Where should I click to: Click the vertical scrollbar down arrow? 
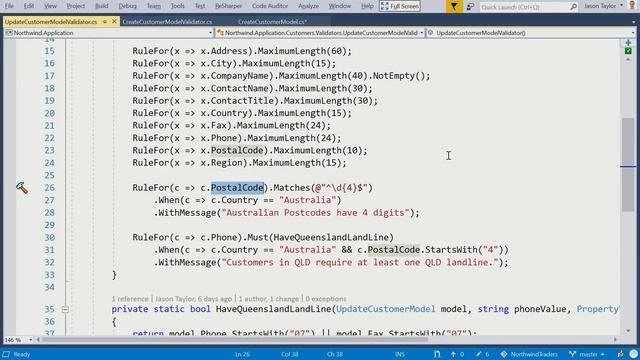point(628,331)
